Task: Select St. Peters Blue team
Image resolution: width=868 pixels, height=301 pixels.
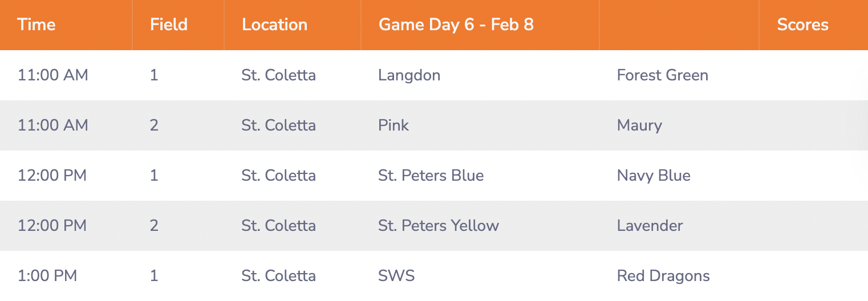Action: point(431,176)
